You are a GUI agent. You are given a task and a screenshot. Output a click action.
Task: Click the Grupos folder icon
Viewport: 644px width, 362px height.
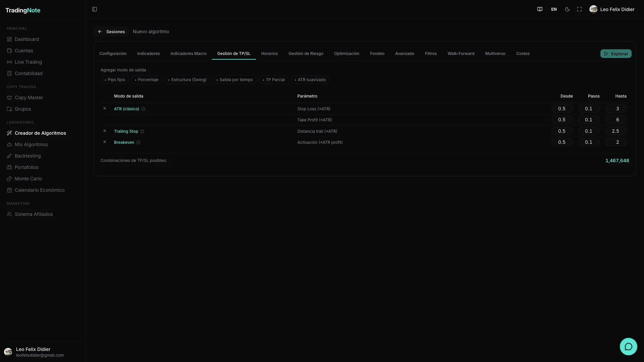point(9,109)
